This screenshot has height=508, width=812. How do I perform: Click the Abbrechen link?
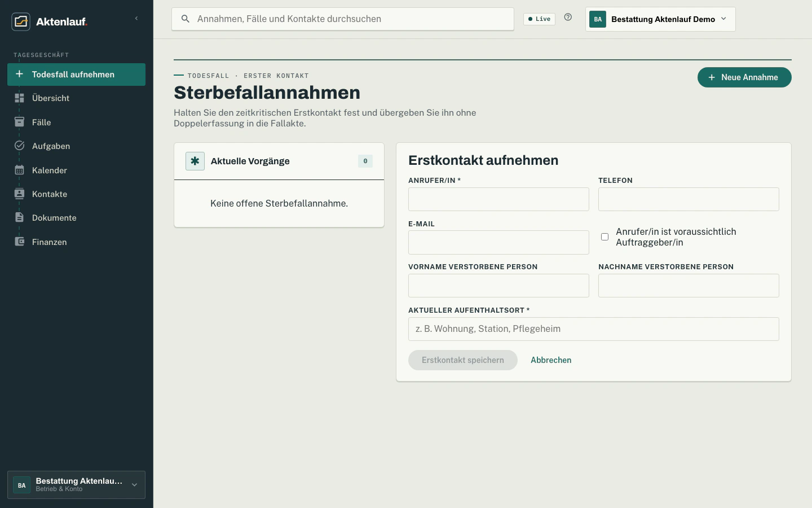tap(551, 360)
